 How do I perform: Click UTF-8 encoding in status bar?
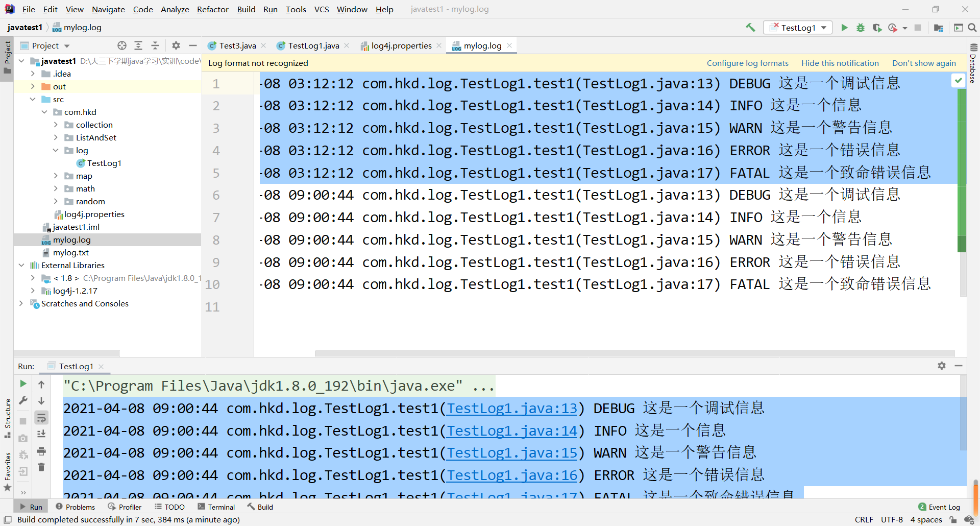892,520
